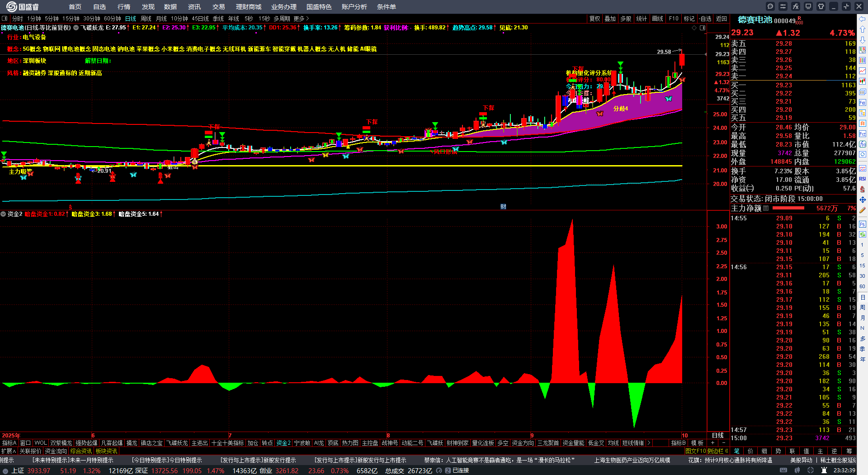Image resolution: width=868 pixels, height=475 pixels.
Task: Show more indicator tabs with right arrow
Action: tap(649, 443)
